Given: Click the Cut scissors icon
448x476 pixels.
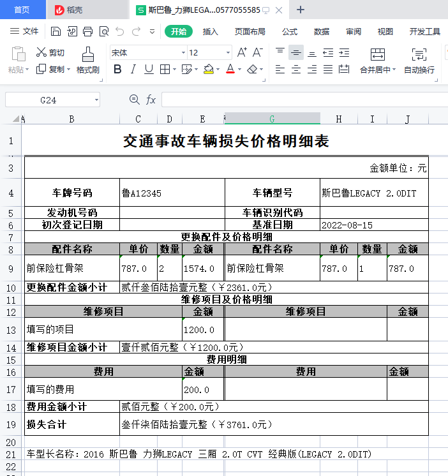Looking at the screenshot, I should 41,52.
